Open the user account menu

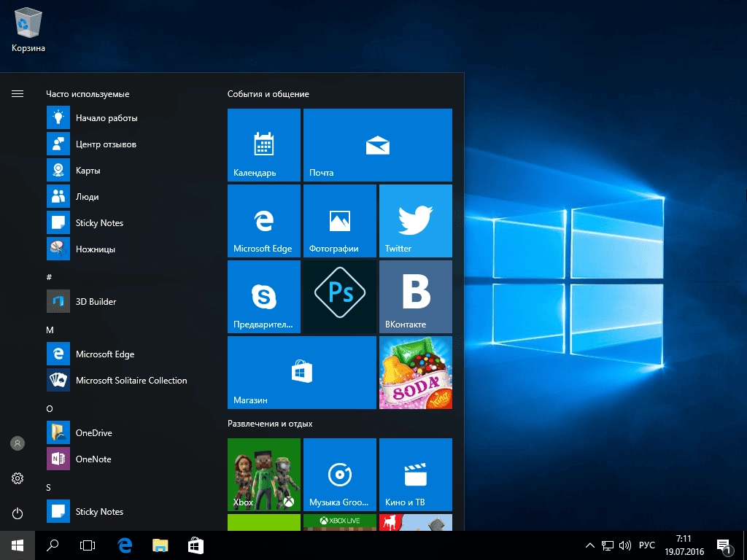click(18, 443)
